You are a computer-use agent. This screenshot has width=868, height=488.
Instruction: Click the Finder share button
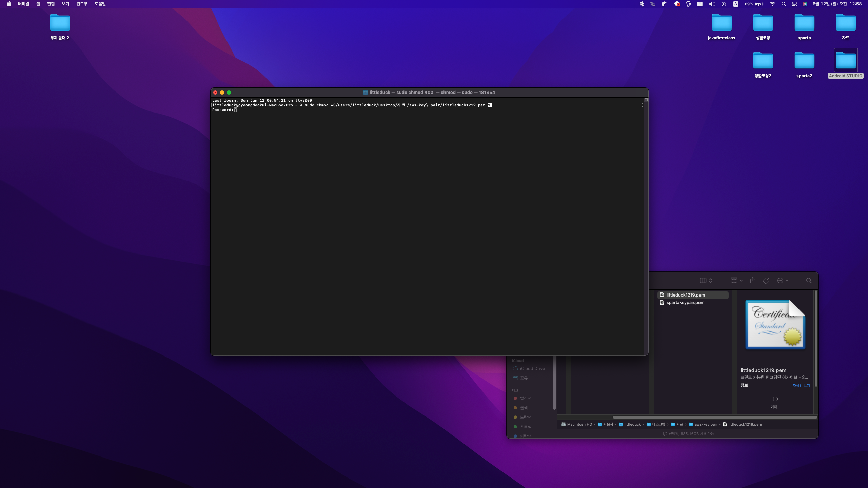(x=753, y=280)
